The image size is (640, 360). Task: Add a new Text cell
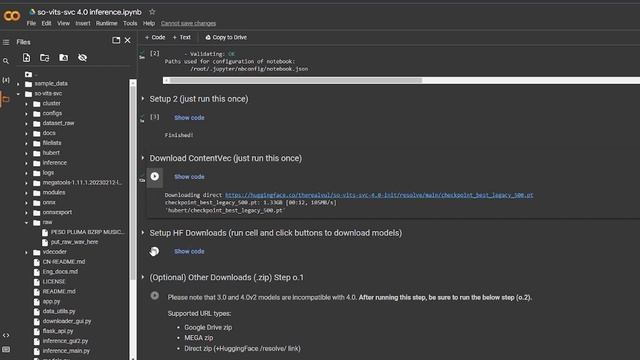point(182,37)
